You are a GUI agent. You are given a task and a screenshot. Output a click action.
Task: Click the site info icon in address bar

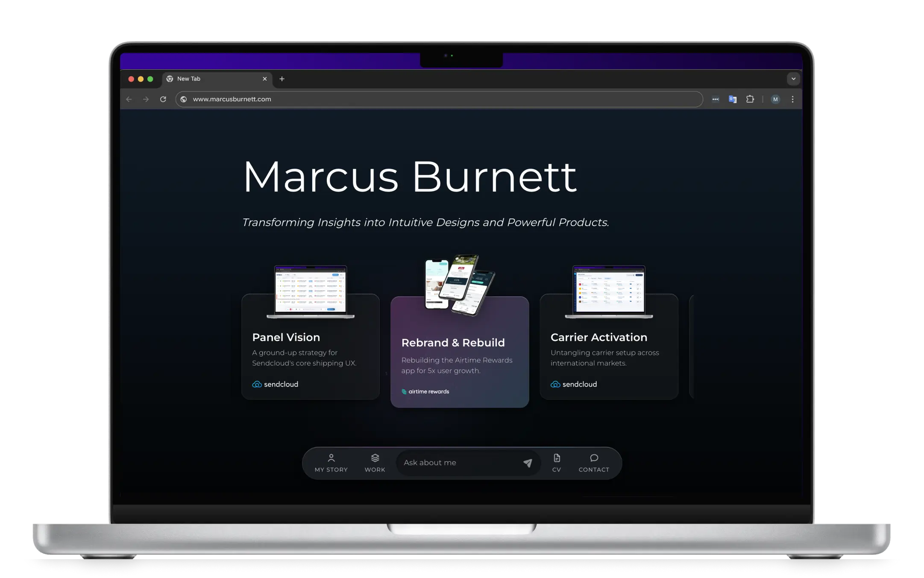184,99
